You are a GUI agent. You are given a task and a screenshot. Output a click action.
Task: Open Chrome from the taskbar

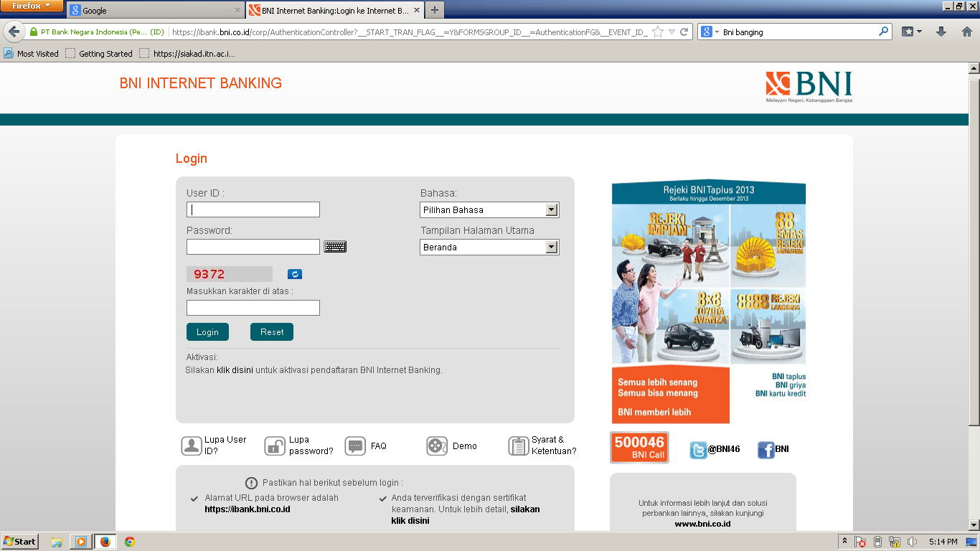[130, 542]
